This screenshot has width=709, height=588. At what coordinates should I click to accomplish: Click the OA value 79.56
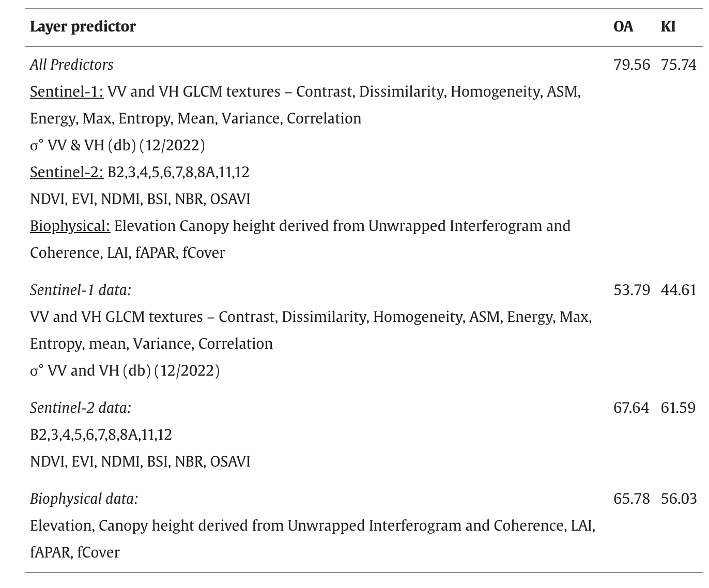tap(631, 65)
